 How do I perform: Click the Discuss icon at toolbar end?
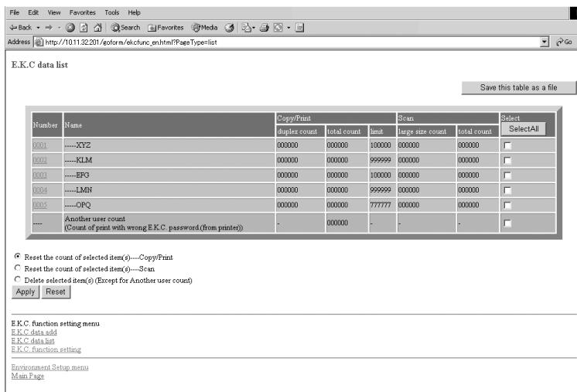(299, 28)
